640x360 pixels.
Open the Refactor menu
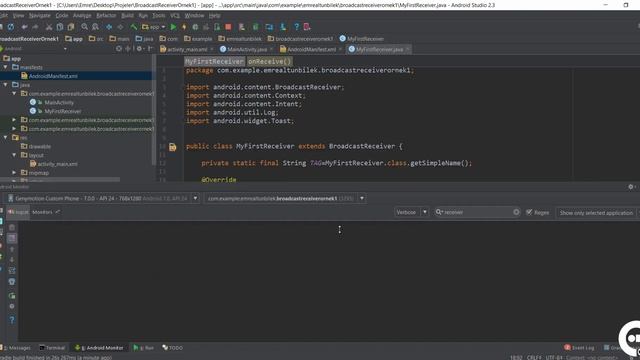pyautogui.click(x=106, y=16)
